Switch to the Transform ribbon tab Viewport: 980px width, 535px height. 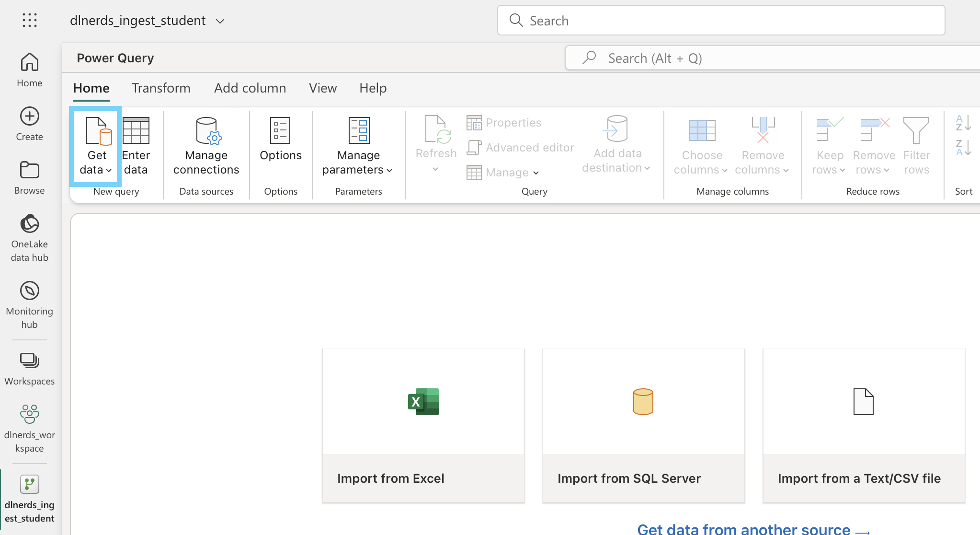click(161, 88)
